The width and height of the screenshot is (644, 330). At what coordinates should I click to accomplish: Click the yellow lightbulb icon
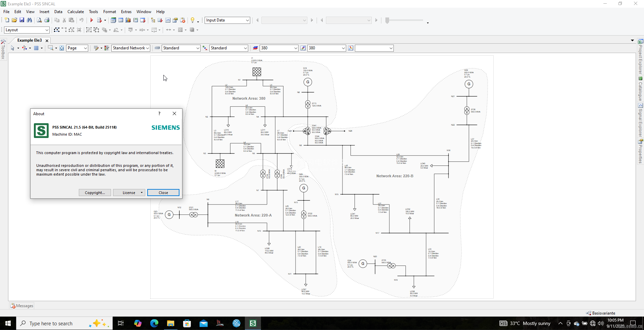click(x=193, y=20)
